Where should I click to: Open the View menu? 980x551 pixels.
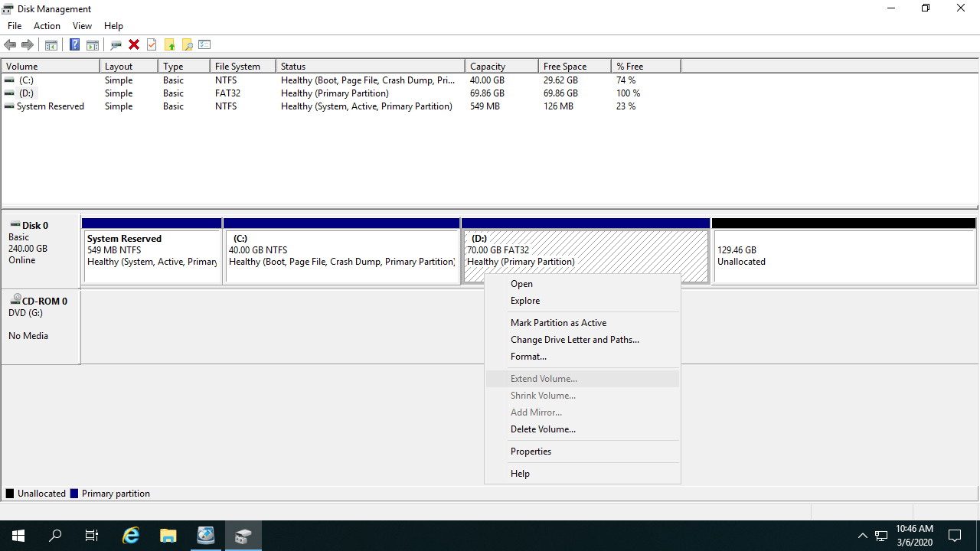coord(82,26)
